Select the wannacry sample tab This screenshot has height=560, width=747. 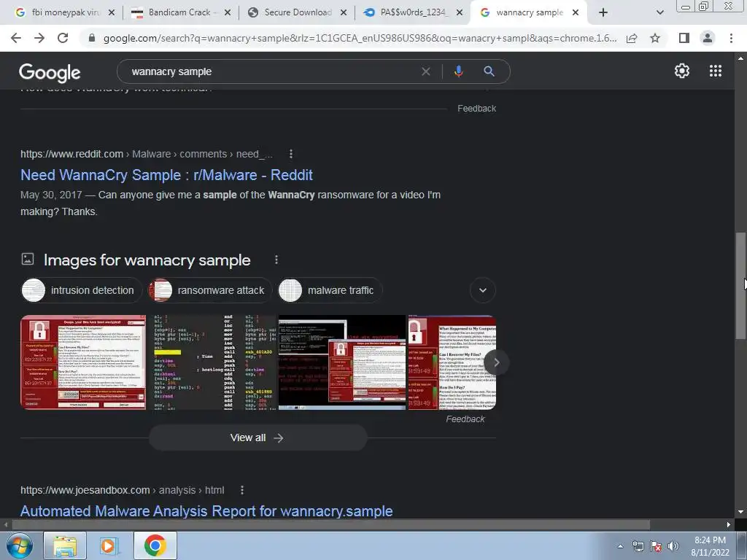tap(529, 13)
